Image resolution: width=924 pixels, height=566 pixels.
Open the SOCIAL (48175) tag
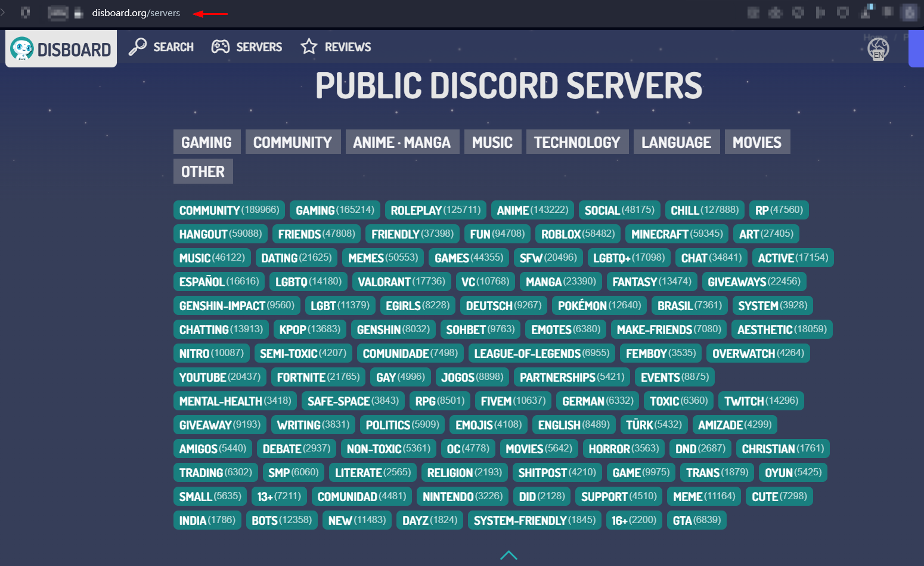[619, 210]
